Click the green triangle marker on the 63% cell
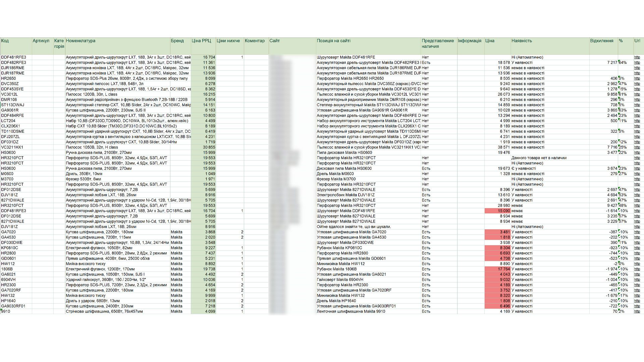 tap(618, 109)
